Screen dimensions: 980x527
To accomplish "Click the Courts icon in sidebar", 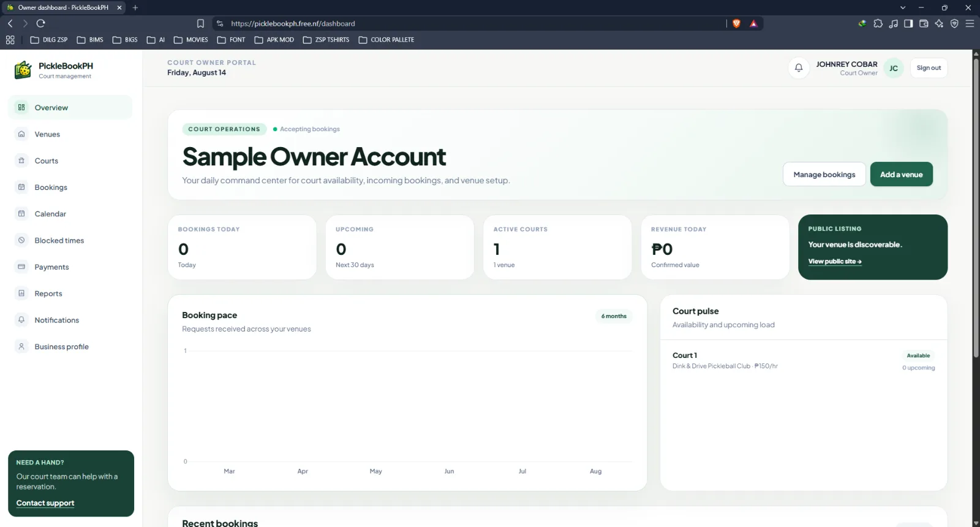I will tap(21, 161).
